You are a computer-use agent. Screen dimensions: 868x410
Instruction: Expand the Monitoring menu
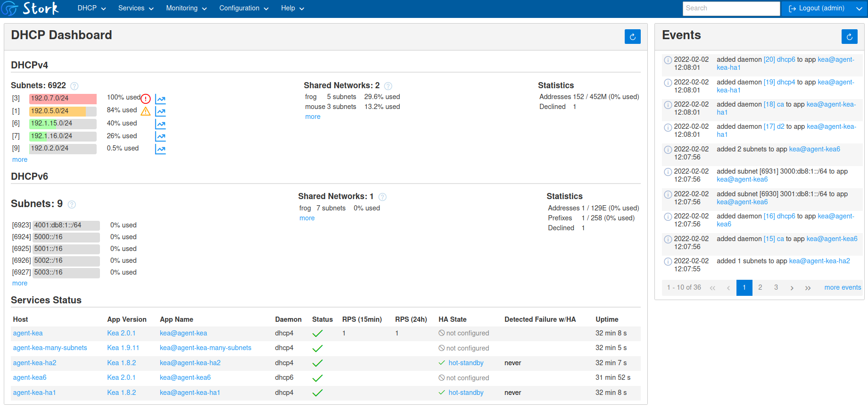pyautogui.click(x=186, y=8)
